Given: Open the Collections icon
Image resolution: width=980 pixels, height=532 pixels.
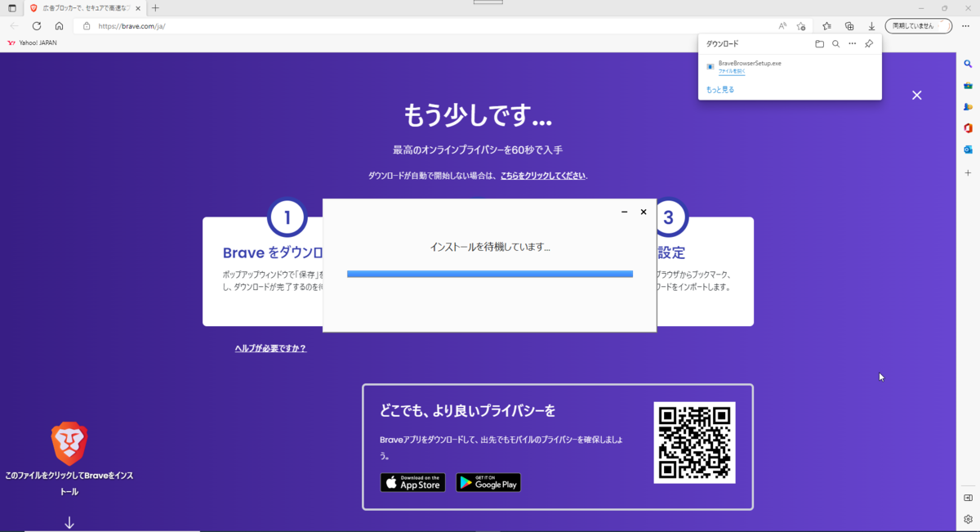Looking at the screenshot, I should (849, 26).
